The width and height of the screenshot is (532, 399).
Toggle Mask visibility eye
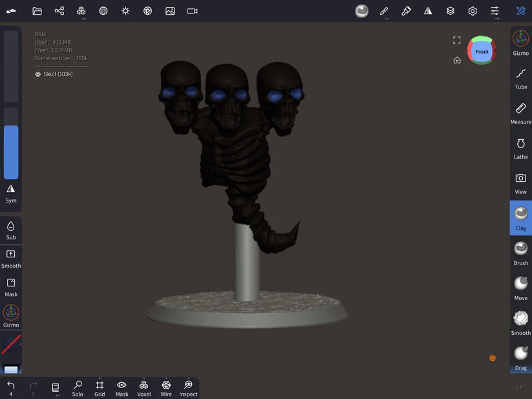[122, 389]
